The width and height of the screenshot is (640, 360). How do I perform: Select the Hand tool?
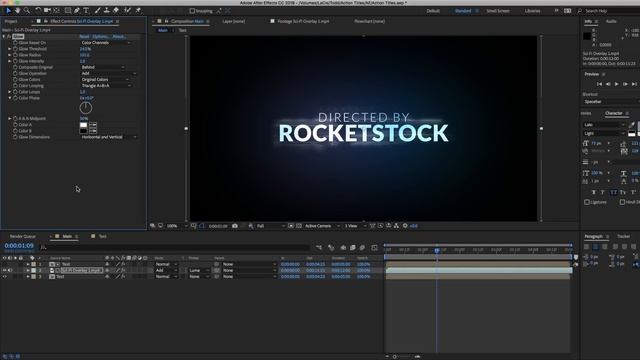click(x=18, y=11)
